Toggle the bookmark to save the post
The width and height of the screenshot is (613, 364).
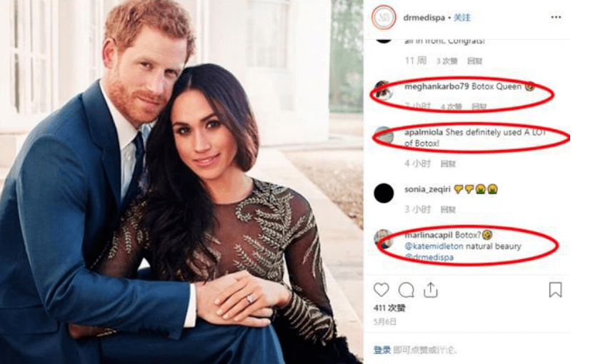pyautogui.click(x=555, y=290)
